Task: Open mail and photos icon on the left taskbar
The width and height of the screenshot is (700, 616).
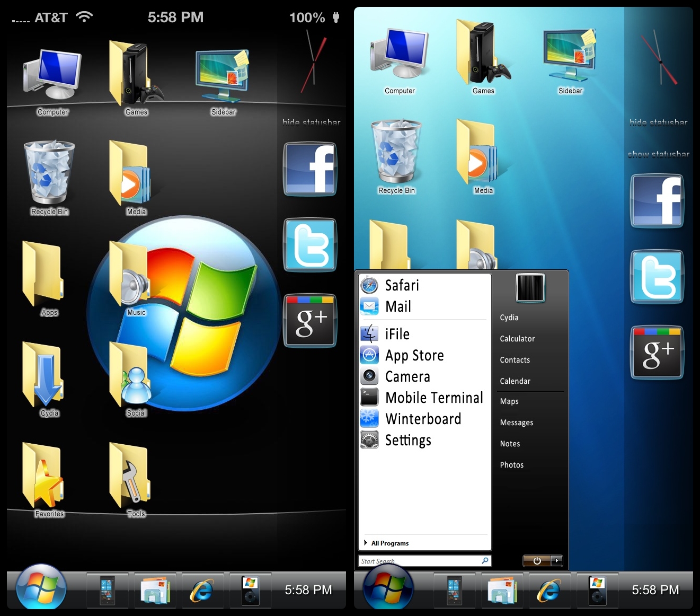Action: [155, 591]
